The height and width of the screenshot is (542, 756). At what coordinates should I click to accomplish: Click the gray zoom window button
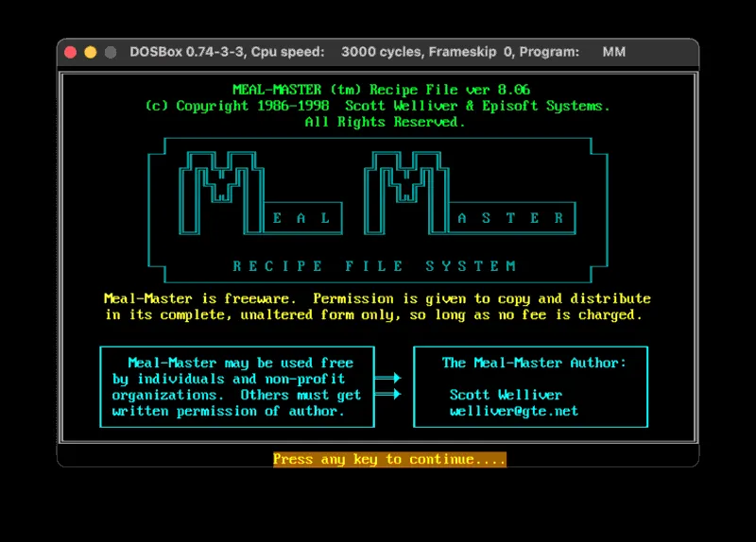(111, 52)
